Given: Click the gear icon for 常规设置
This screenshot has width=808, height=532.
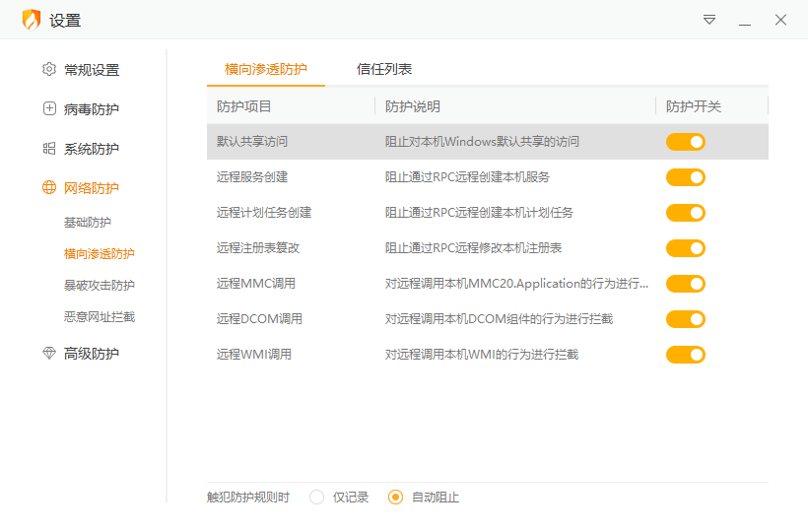Looking at the screenshot, I should [49, 70].
